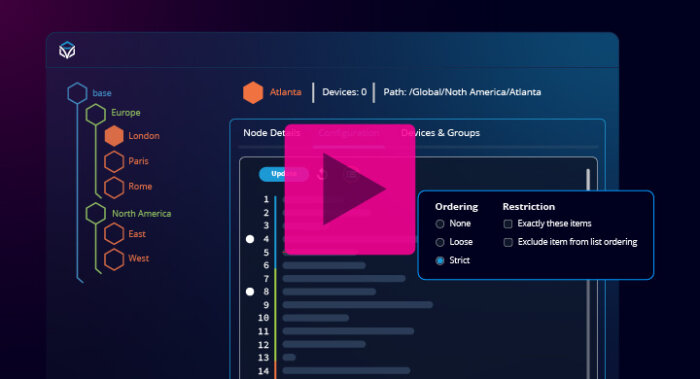Image resolution: width=700 pixels, height=379 pixels.
Task: Click the Restriction heading
Action: click(529, 207)
